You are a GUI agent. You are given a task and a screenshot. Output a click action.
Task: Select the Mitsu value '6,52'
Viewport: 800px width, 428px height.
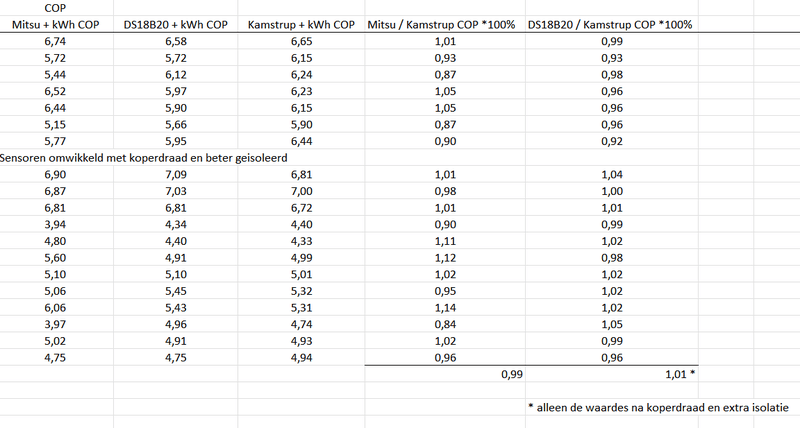tap(55, 91)
